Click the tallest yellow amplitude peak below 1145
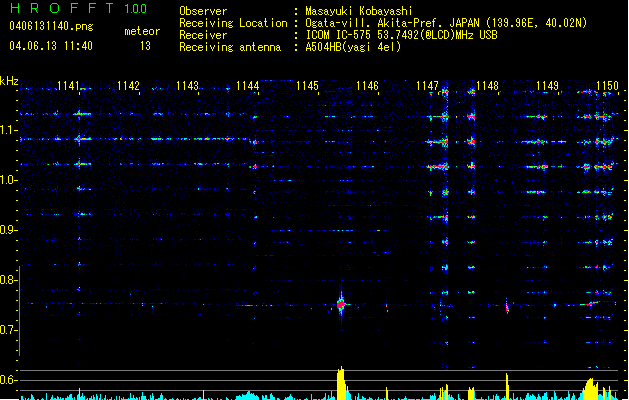Screen dimensions: 629x400 click(341, 383)
